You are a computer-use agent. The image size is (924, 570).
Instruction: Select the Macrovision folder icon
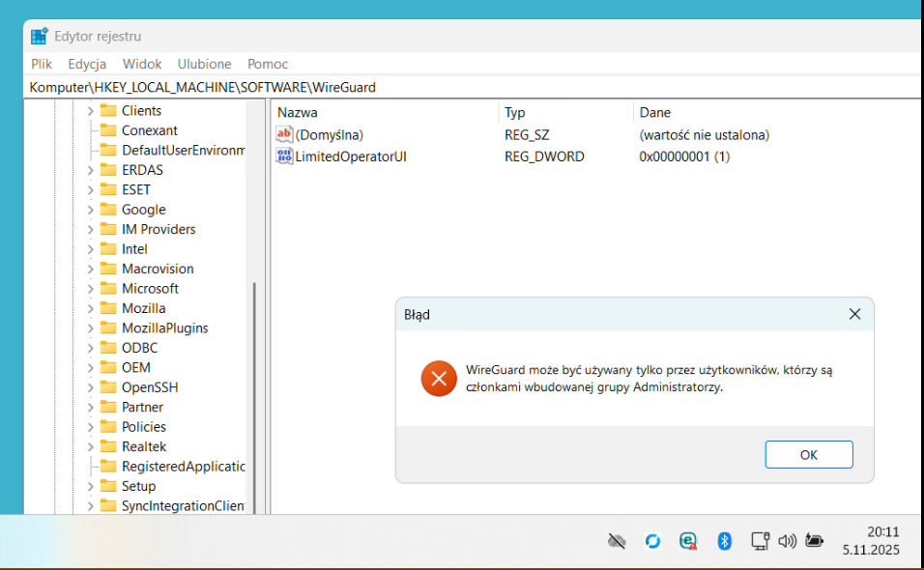108,269
